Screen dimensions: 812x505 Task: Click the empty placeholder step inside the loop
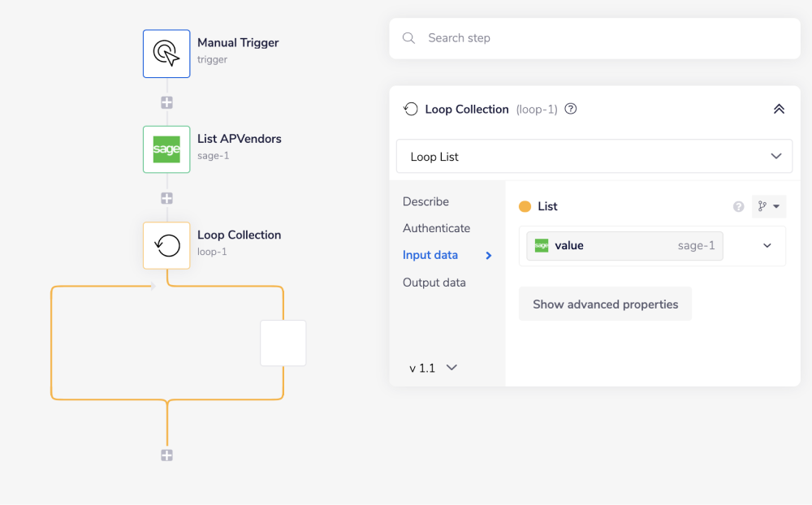tap(283, 343)
